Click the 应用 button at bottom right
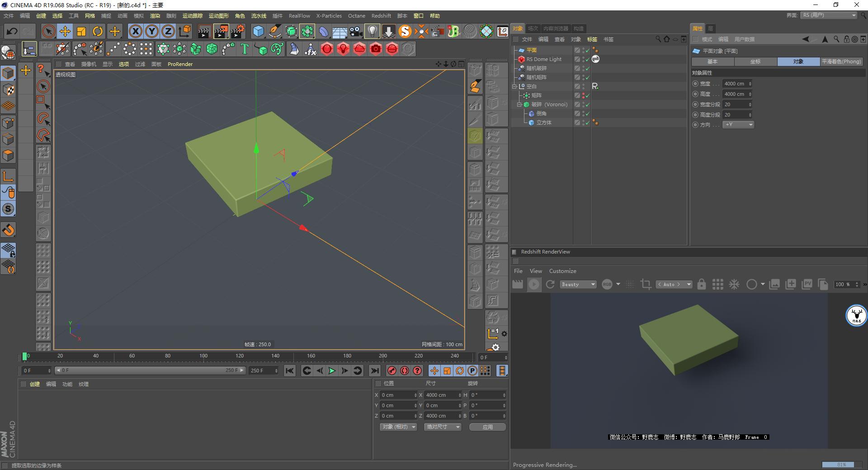The height and width of the screenshot is (470, 868). point(487,427)
